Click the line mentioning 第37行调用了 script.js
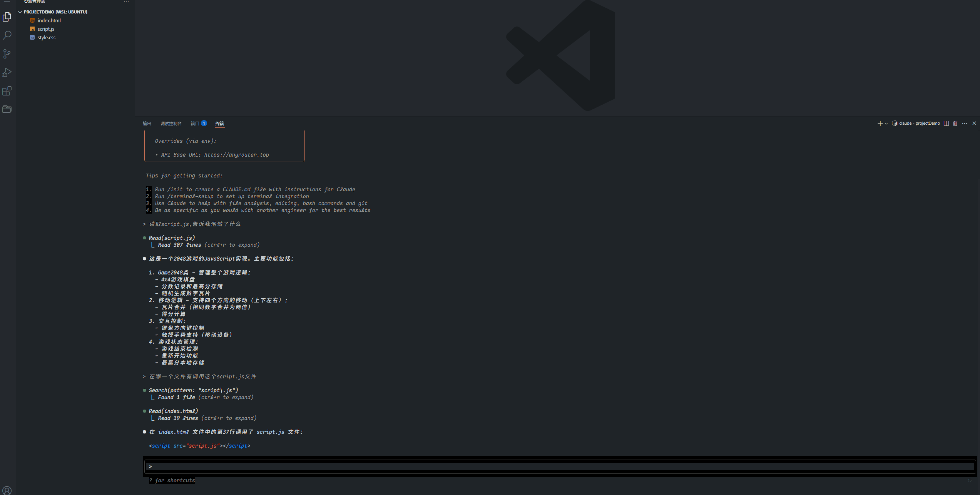Viewport: 980px width, 495px height. tap(223, 432)
